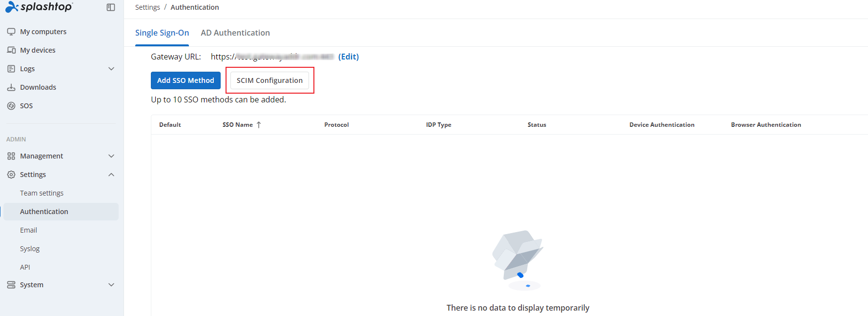Click Add SSO Method button
The height and width of the screenshot is (316, 868).
[x=186, y=80]
